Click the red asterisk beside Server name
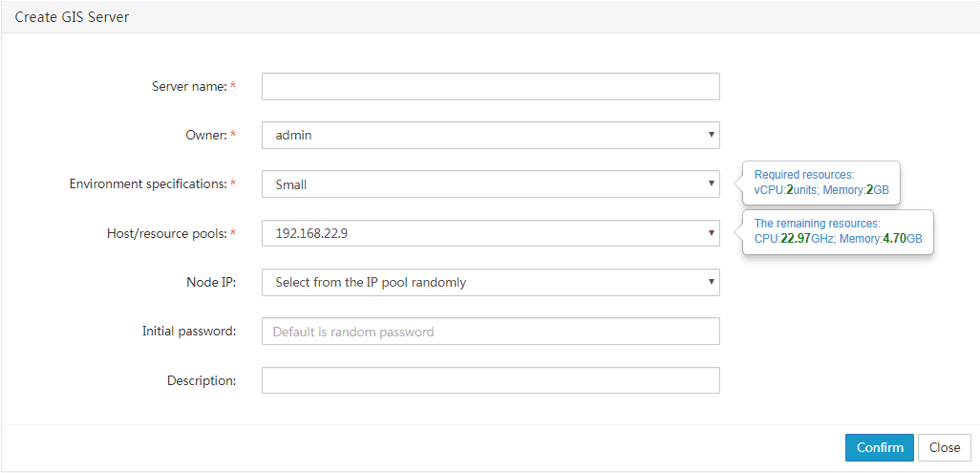This screenshot has width=980, height=473. (x=233, y=86)
